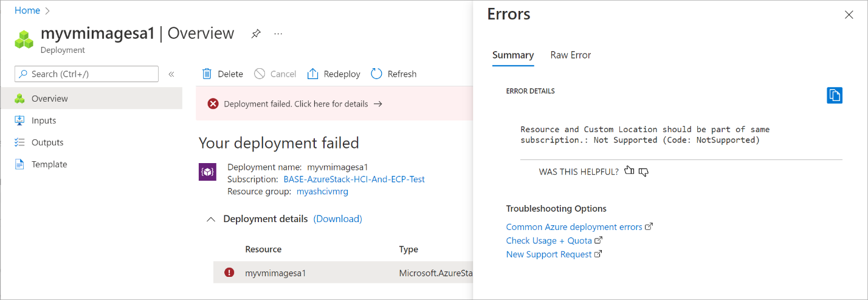Click the thumbs up helpful icon

[629, 171]
